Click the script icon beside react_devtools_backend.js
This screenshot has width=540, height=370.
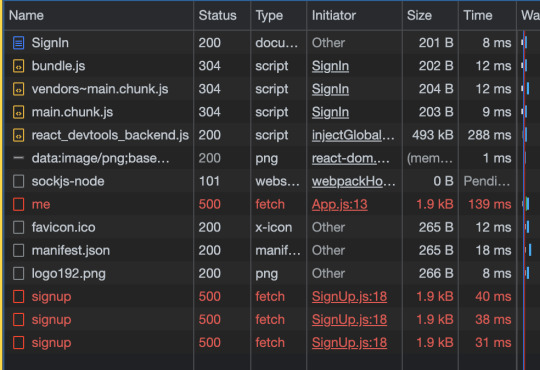(19, 135)
